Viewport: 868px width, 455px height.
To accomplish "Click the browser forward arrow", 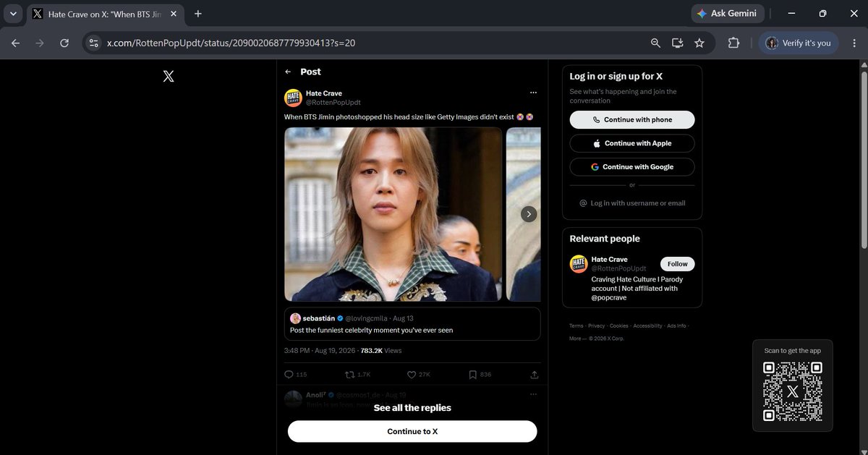I will pyautogui.click(x=40, y=43).
